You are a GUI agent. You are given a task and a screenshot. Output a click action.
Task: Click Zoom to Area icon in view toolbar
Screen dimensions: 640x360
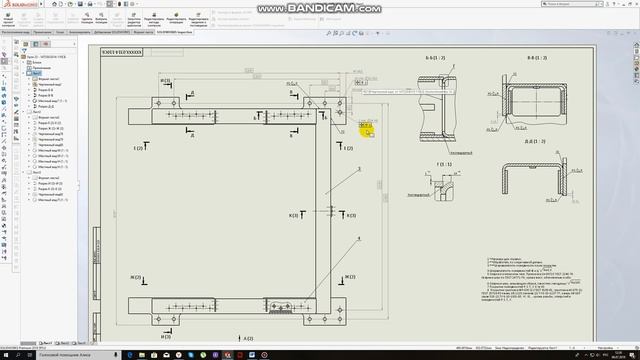tap(335, 33)
